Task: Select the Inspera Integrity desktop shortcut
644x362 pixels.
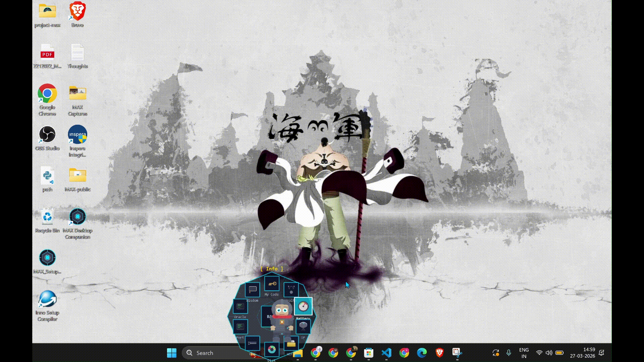Action: (77, 141)
